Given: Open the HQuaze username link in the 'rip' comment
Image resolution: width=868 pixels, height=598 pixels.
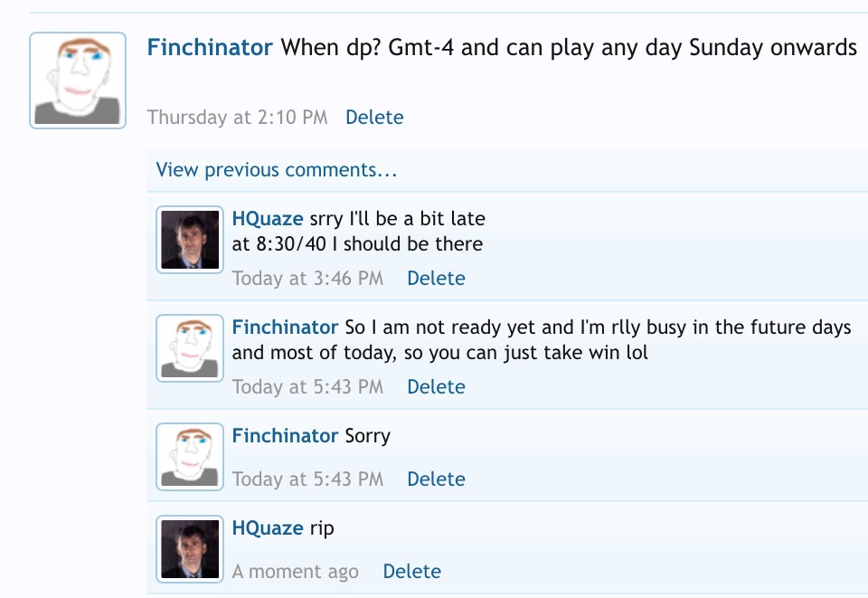Looking at the screenshot, I should (x=268, y=527).
